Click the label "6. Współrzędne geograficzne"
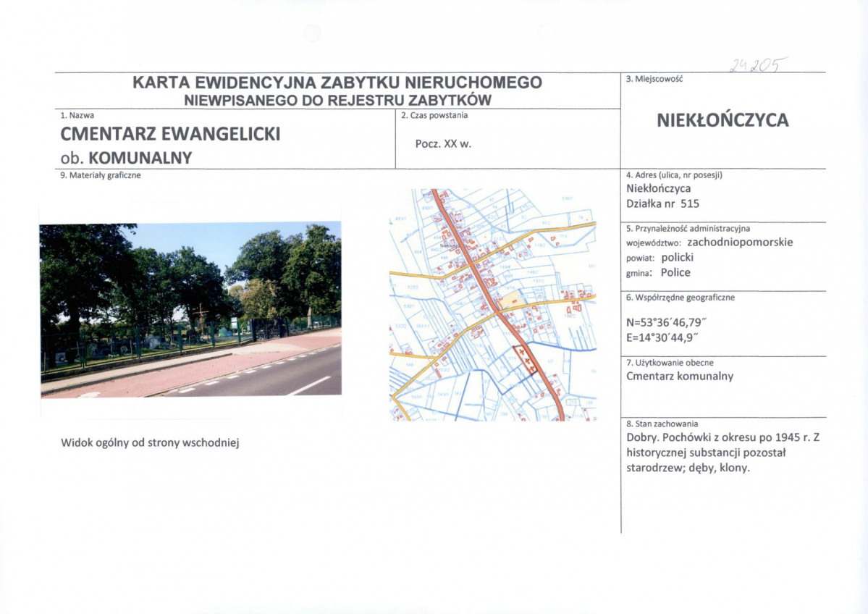Screen dimensions: 868x614 [x=681, y=298]
